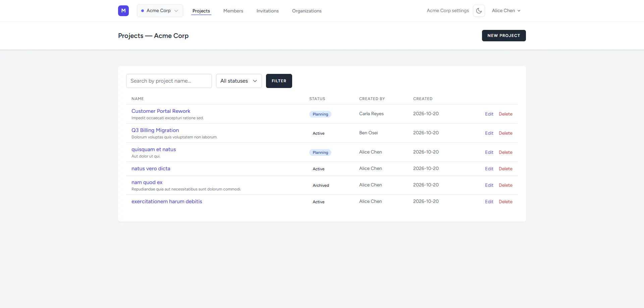Viewport: 644px width, 308px height.
Task: Click the Planning badge for quisquam et natus
Action: [x=320, y=152]
